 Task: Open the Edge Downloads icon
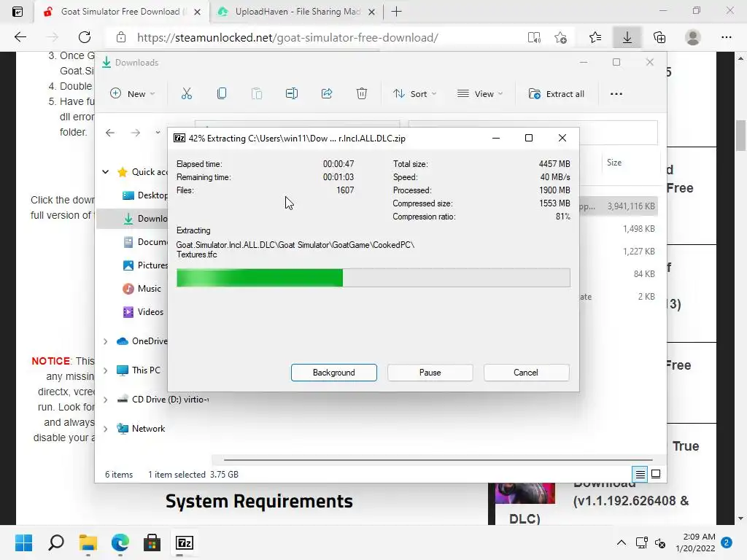point(627,38)
